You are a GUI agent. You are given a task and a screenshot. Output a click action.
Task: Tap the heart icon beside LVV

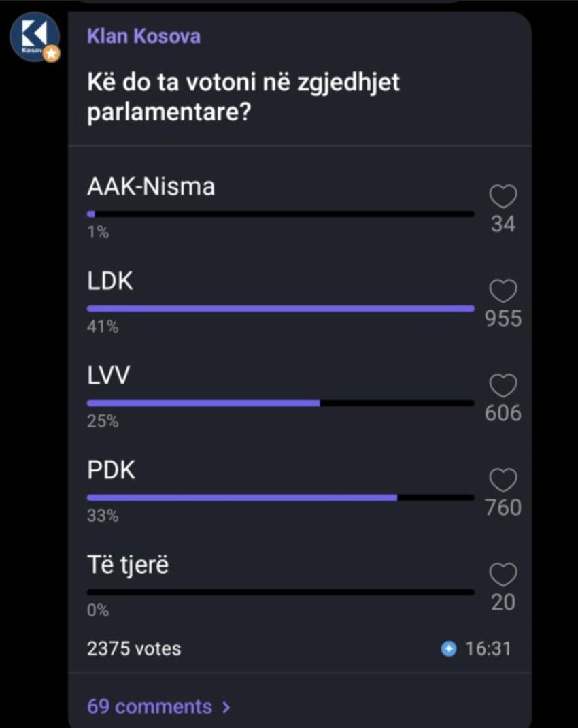[x=503, y=386]
